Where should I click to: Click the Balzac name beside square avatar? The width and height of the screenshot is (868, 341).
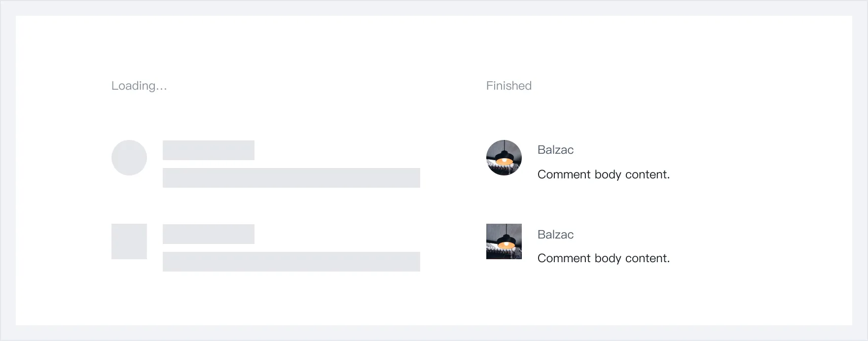[555, 235]
